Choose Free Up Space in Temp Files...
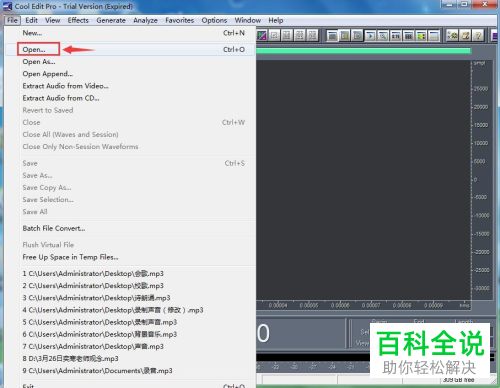 (130, 257)
